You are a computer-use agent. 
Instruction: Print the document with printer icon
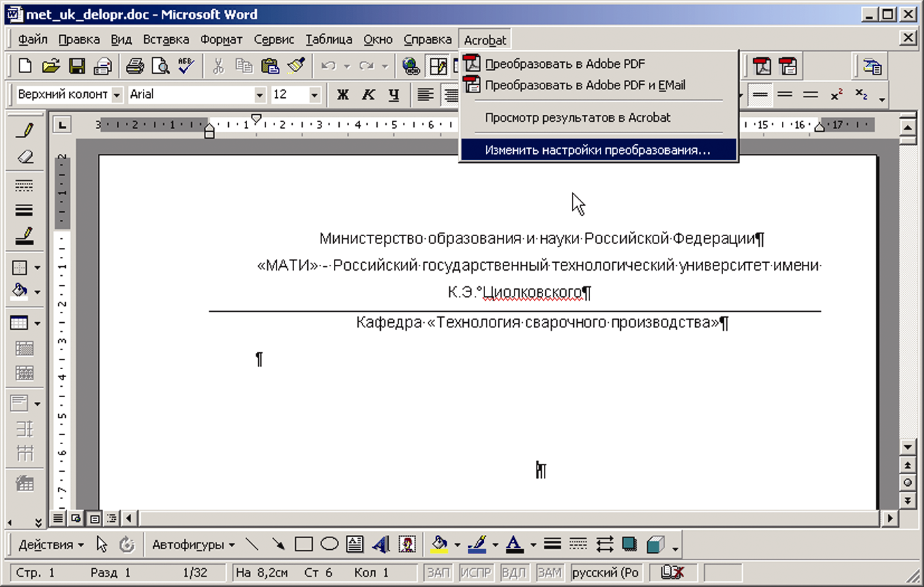pos(134,66)
